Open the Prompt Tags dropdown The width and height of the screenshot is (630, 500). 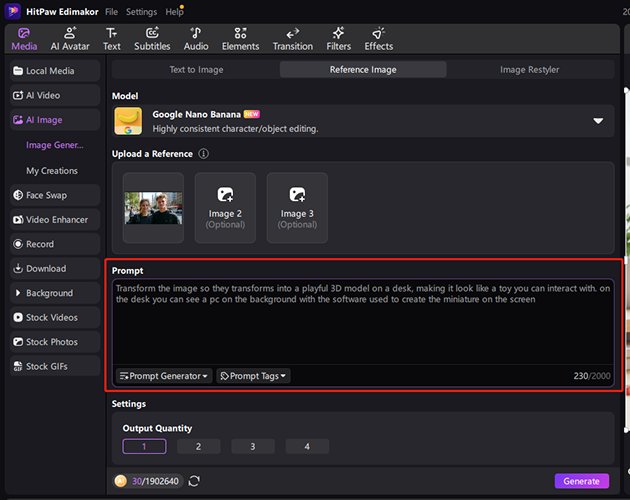pyautogui.click(x=254, y=376)
